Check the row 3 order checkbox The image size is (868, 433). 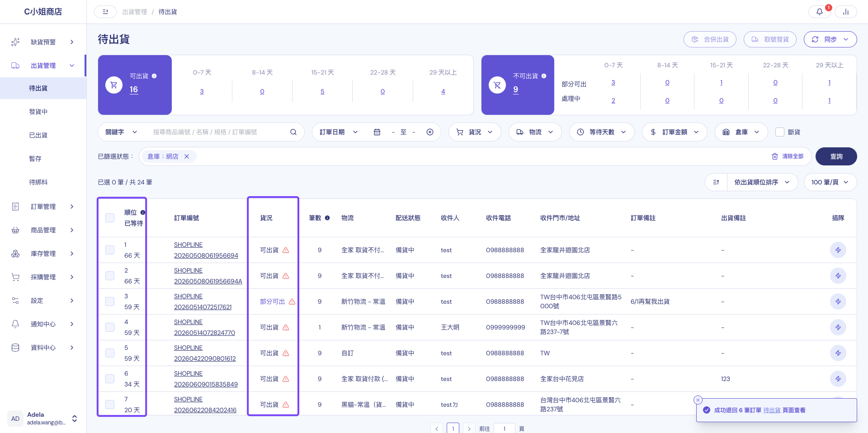pos(110,301)
